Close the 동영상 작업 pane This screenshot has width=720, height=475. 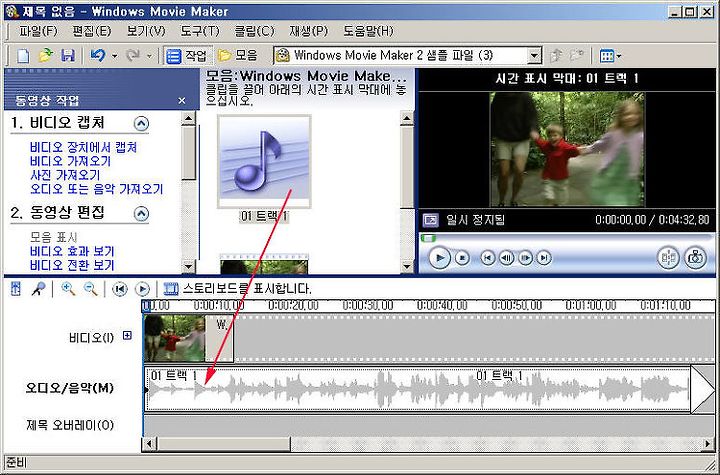(182, 101)
